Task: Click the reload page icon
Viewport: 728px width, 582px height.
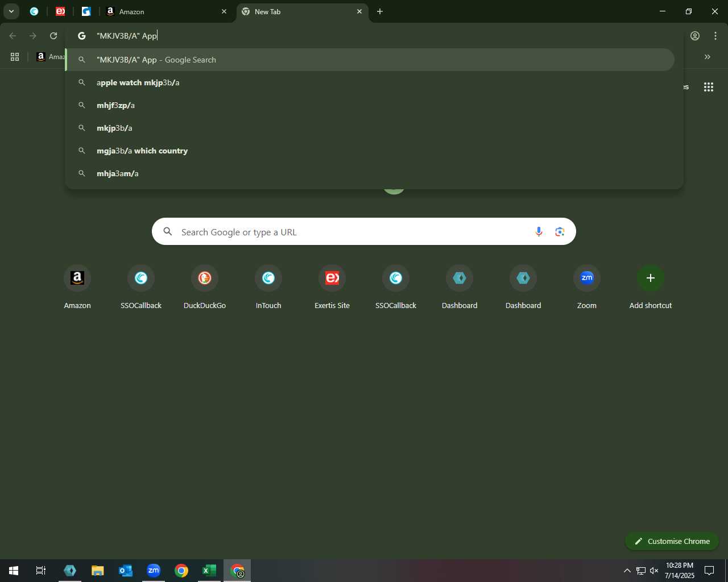Action: pyautogui.click(x=53, y=36)
